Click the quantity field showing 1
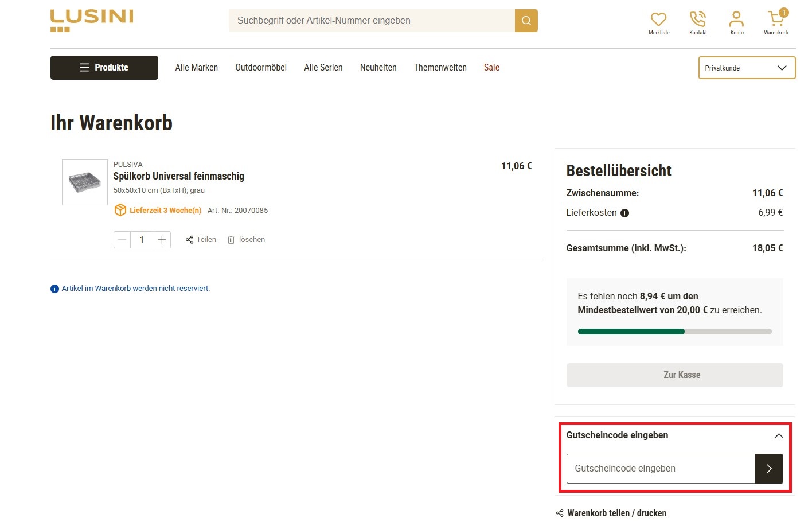This screenshot has width=812, height=526. pyautogui.click(x=142, y=240)
